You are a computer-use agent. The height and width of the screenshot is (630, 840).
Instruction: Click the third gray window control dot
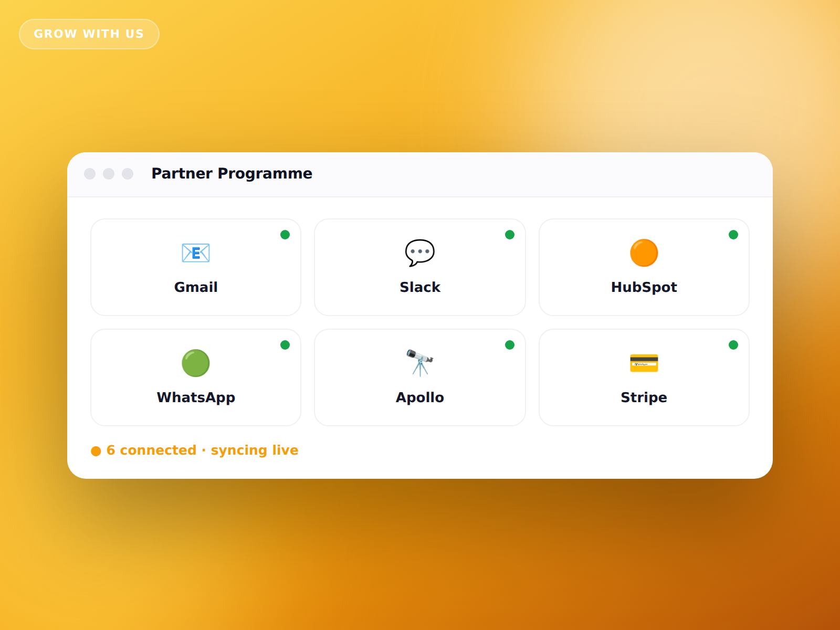(128, 174)
